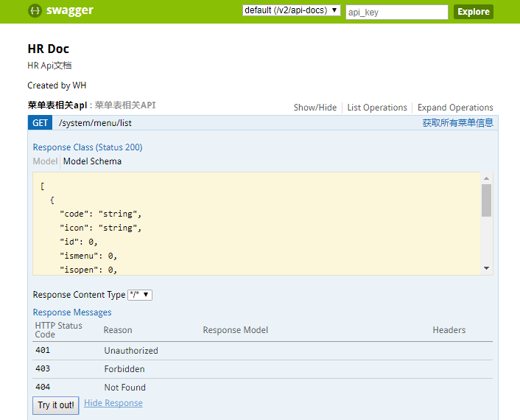Viewport: 520px width, 420px height.
Task: Click the HR Doc title
Action: tap(48, 49)
